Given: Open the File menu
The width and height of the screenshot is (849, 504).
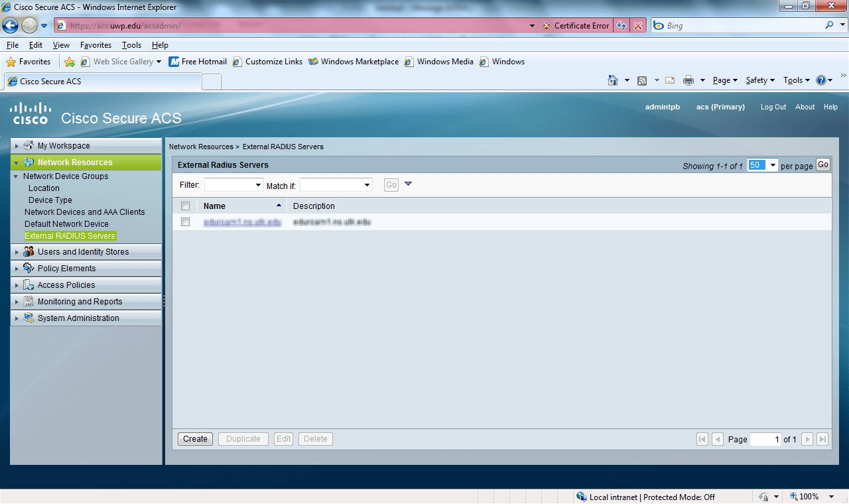Looking at the screenshot, I should click(13, 45).
